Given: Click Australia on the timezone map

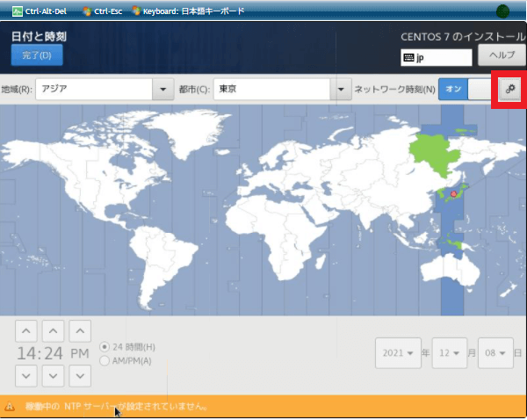Looking at the screenshot, I should (x=451, y=271).
